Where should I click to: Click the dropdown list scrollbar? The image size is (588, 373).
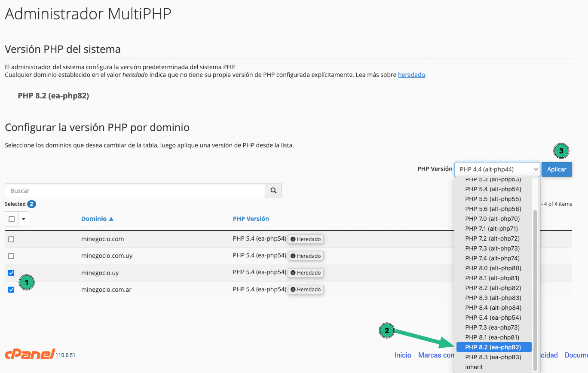[x=535, y=290]
